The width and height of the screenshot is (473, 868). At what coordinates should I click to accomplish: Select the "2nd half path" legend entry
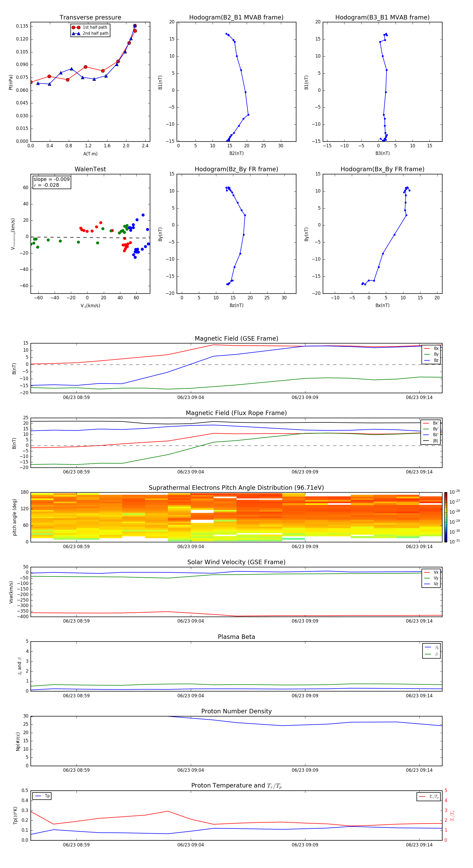coord(90,33)
